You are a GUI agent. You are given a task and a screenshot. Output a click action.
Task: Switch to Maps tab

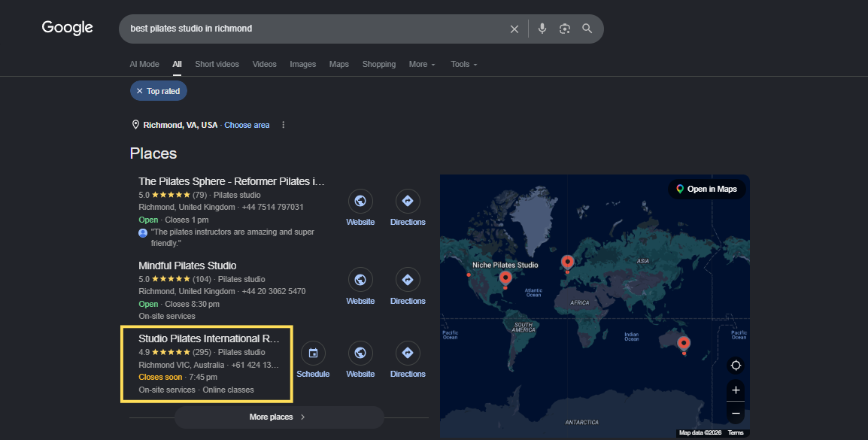(338, 64)
